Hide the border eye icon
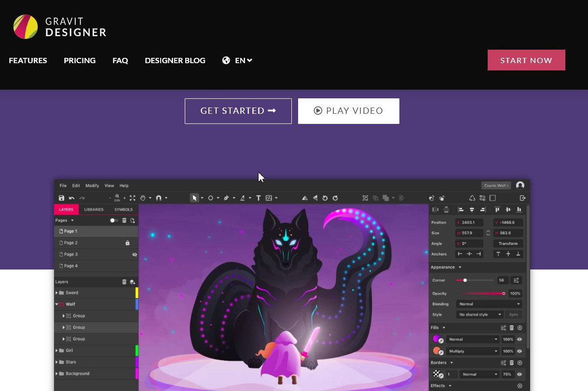Viewport: 588px width, 391px height. pos(520,375)
